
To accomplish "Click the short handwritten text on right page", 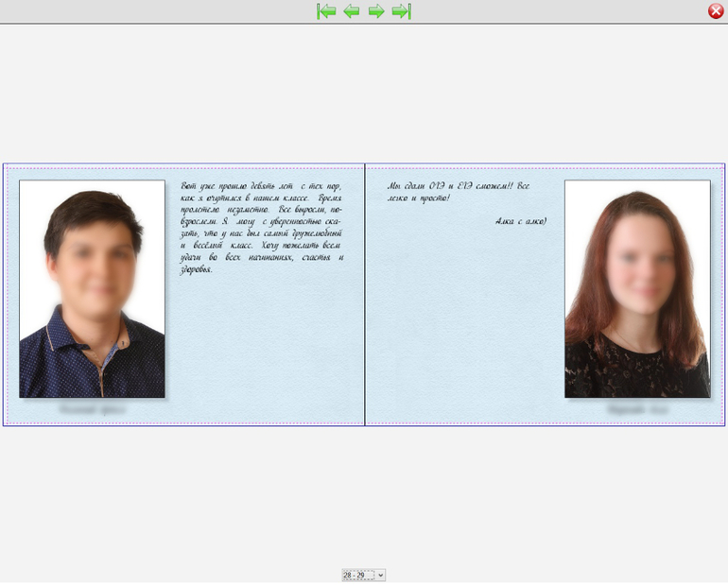I will (459, 192).
